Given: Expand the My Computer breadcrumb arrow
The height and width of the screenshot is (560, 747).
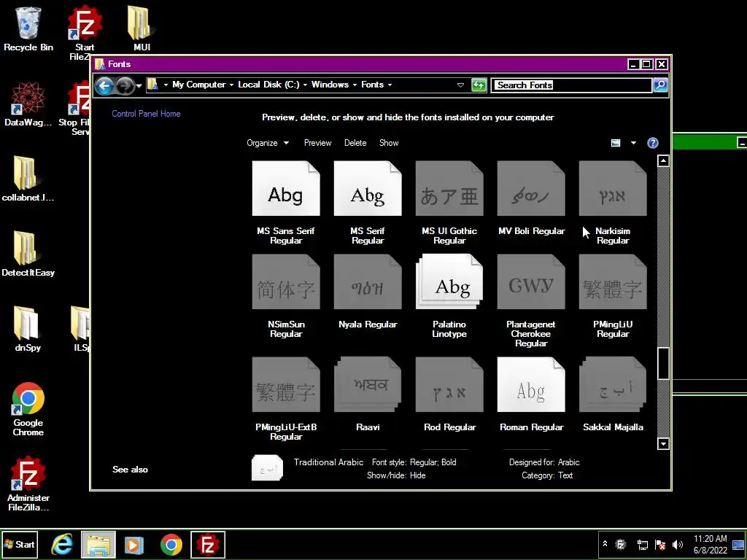Looking at the screenshot, I should [231, 85].
